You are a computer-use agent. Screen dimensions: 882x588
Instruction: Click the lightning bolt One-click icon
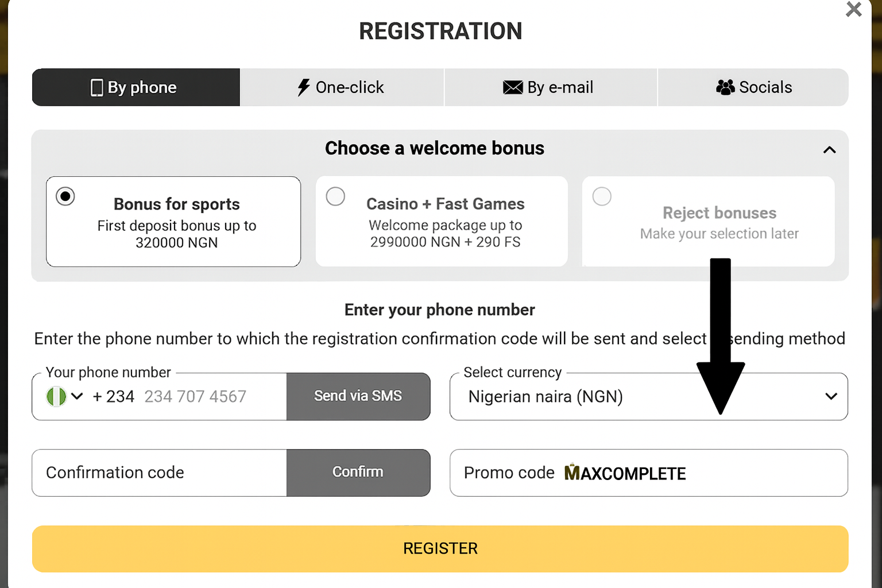303,87
